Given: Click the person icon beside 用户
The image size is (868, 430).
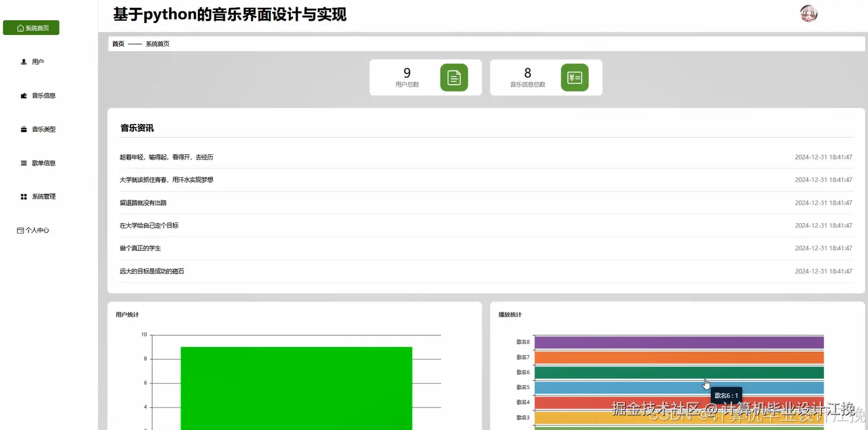Looking at the screenshot, I should click(x=23, y=61).
